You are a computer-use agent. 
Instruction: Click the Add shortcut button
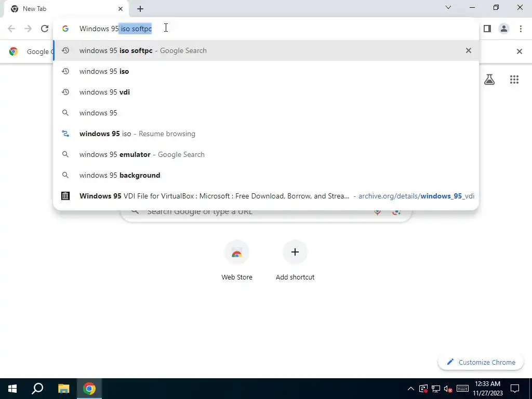coord(295,261)
